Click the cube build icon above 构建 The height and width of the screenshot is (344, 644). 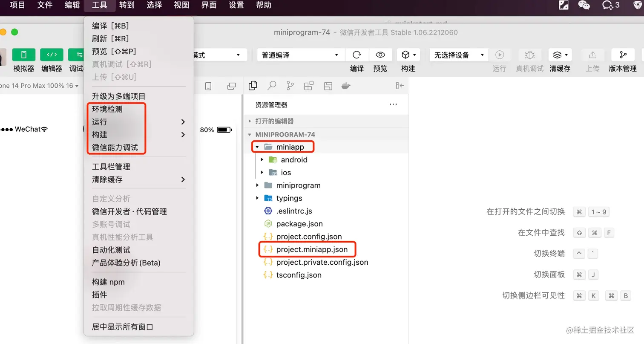tap(408, 55)
